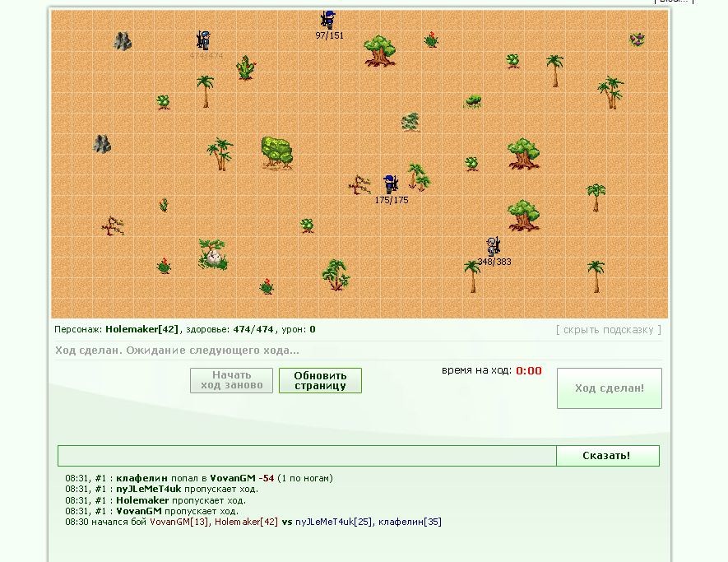The image size is (728, 562).
Task: Click the 'Сказать!' chat send button
Action: (x=607, y=456)
